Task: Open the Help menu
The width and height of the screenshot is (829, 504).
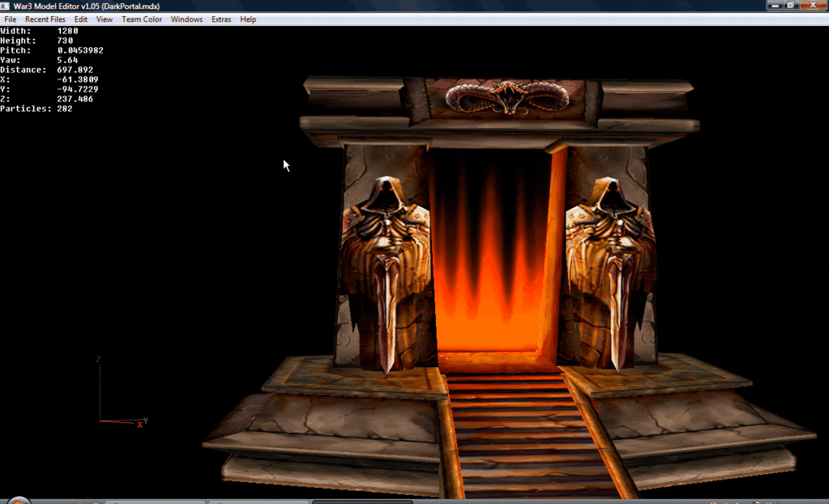Action: point(248,19)
